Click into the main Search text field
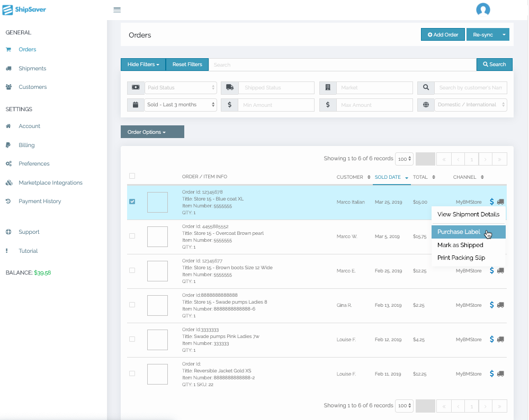This screenshot has height=420, width=529. [x=343, y=65]
